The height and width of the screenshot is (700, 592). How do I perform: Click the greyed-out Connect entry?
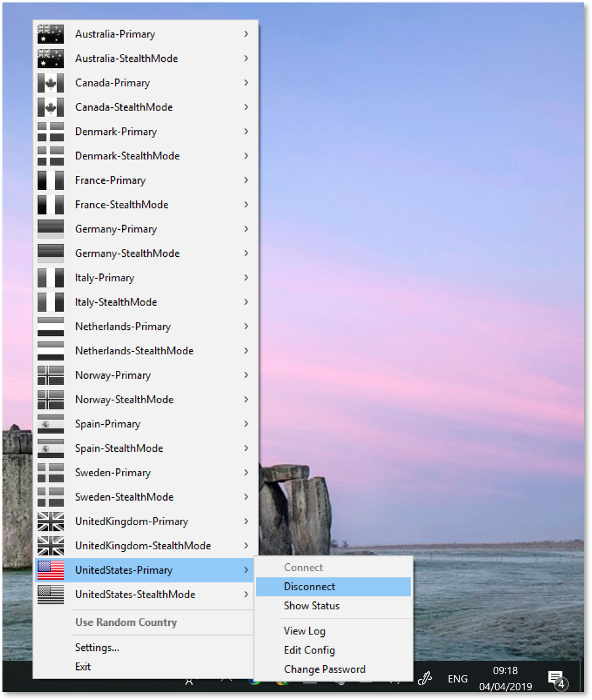(x=333, y=568)
